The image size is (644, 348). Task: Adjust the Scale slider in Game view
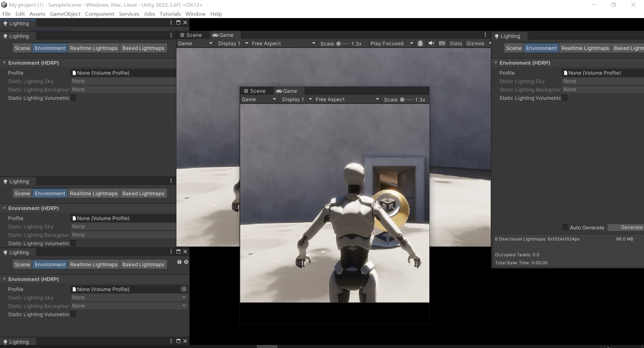tap(339, 43)
